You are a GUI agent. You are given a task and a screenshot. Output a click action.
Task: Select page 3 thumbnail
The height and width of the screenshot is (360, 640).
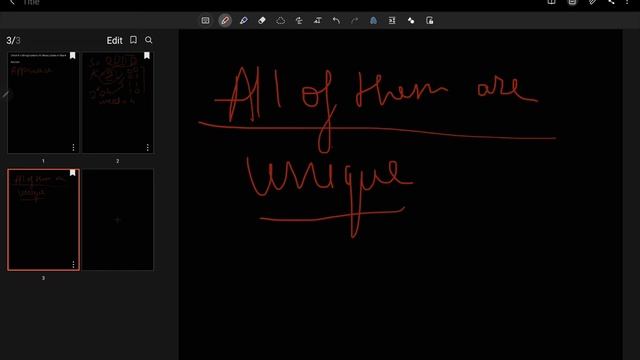(43, 220)
